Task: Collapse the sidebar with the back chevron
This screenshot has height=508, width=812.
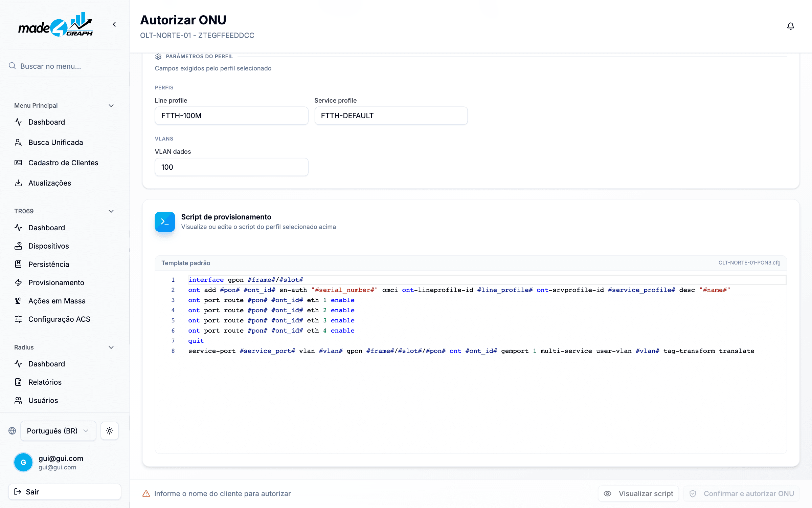Action: 114,24
